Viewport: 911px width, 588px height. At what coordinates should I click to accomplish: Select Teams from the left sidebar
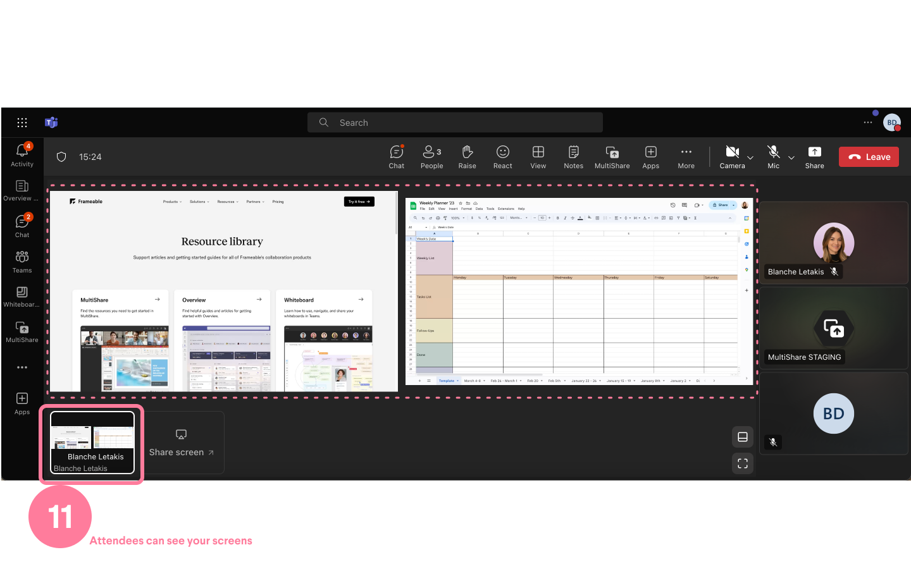coord(22,261)
